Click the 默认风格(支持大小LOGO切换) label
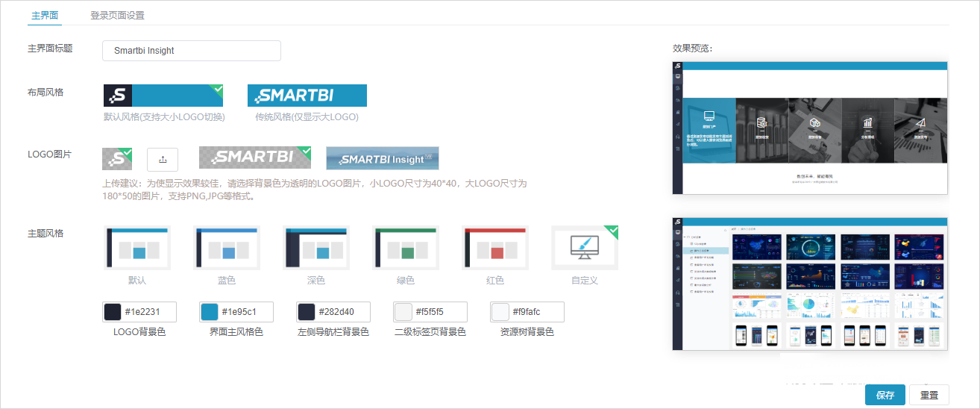The image size is (980, 409). (x=164, y=117)
